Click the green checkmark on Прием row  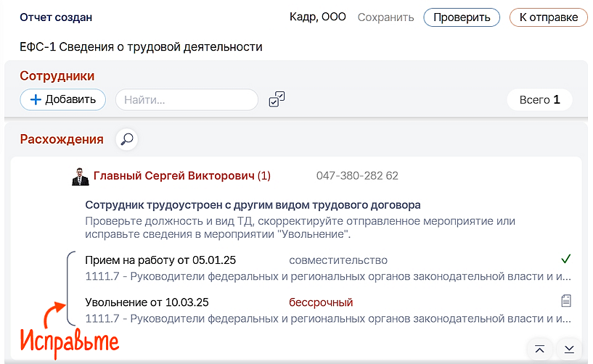(x=566, y=259)
